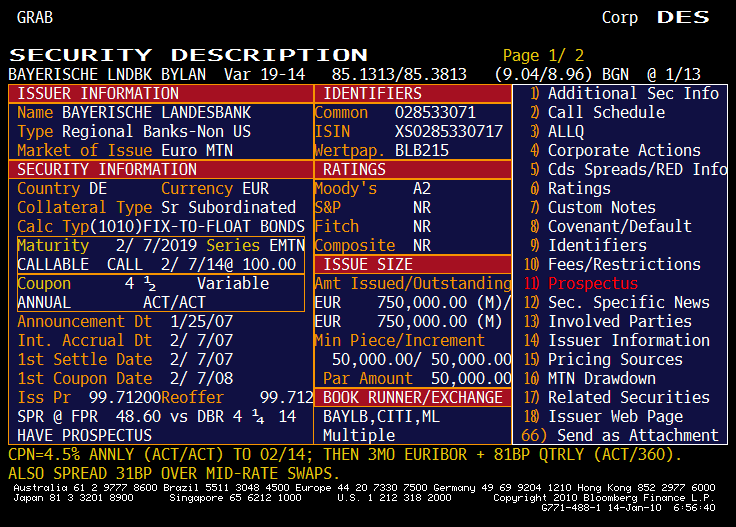Image resolution: width=736 pixels, height=527 pixels.
Task: Select Identifiers from right menu
Action: [x=597, y=245]
